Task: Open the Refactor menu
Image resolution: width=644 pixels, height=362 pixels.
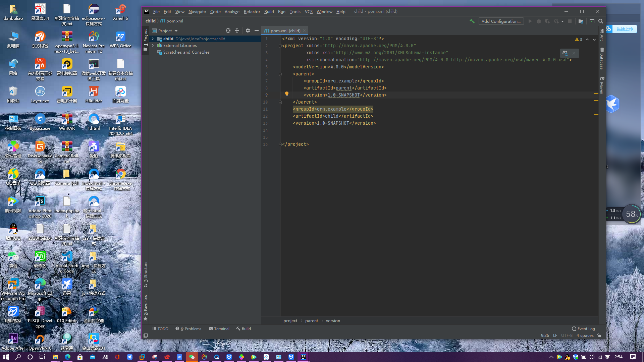Action: pos(252,11)
